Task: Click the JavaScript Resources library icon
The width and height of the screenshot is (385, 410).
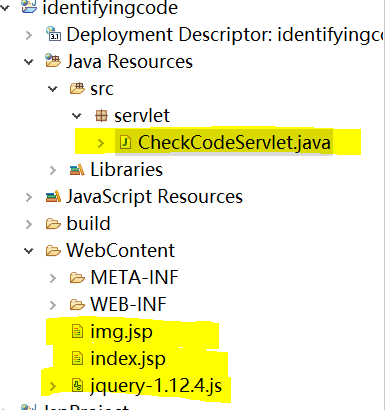Action: pyautogui.click(x=53, y=196)
